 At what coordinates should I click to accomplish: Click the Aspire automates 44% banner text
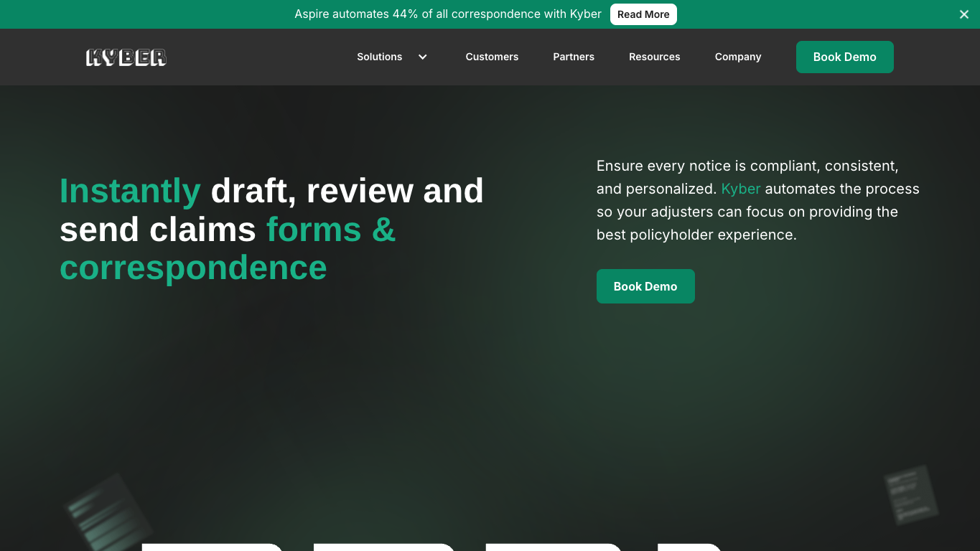coord(448,14)
